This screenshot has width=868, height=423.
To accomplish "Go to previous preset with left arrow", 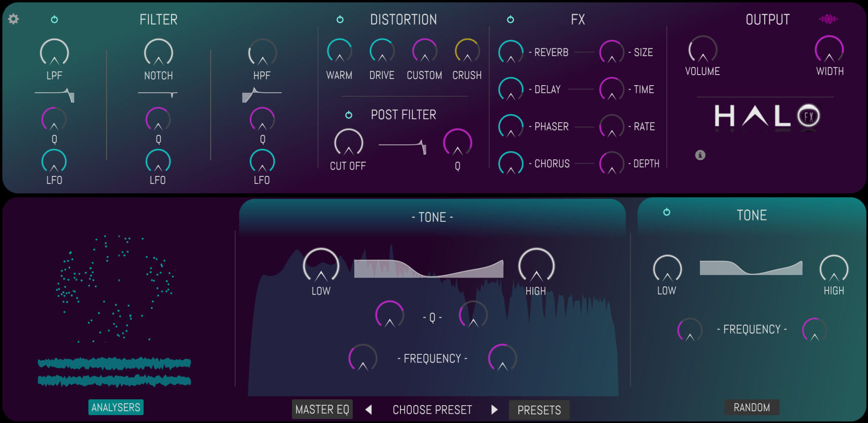I will pyautogui.click(x=369, y=410).
